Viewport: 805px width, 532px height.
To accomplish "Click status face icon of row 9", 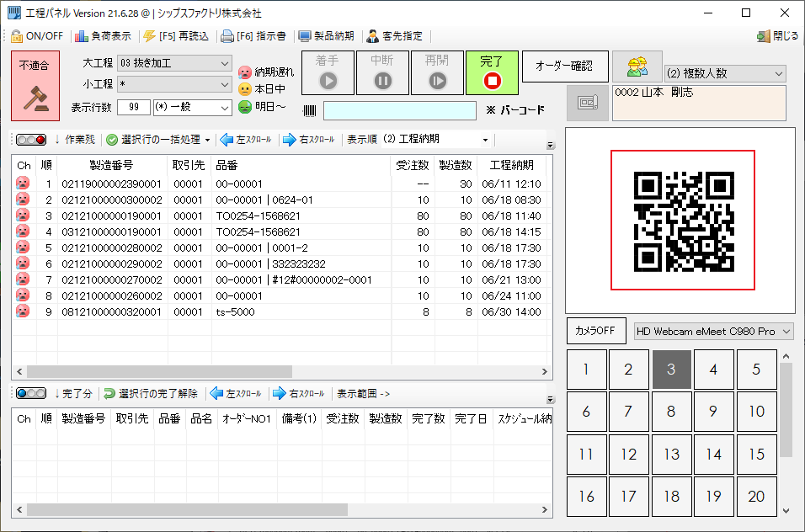I will [23, 311].
